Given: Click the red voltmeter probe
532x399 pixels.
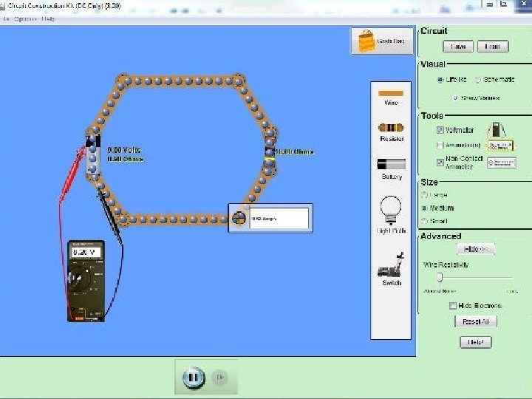Looking at the screenshot, I should (x=72, y=174).
